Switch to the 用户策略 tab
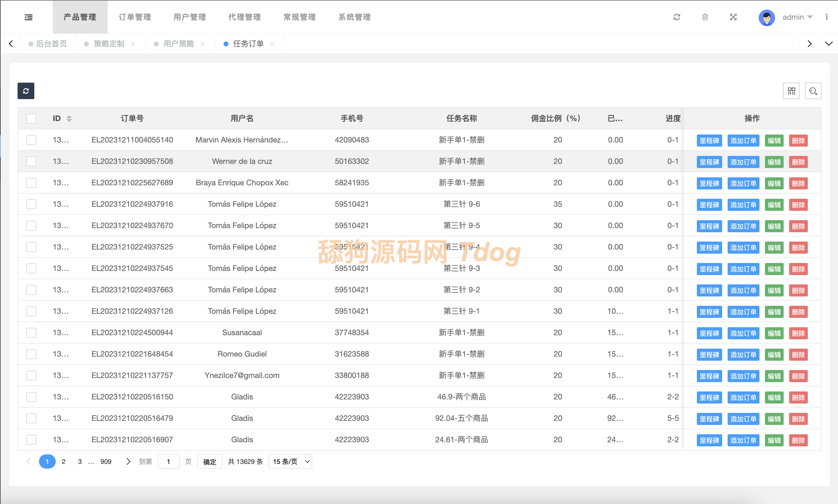Image resolution: width=838 pixels, height=504 pixels. pyautogui.click(x=178, y=44)
